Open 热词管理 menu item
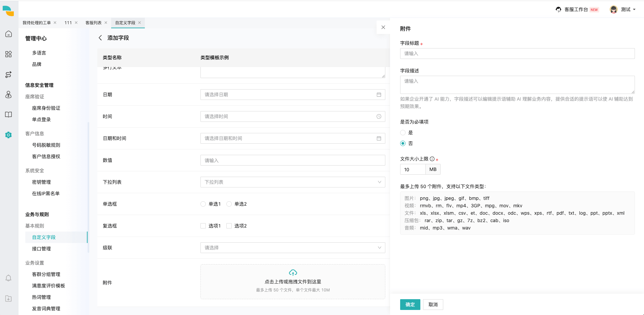This screenshot has height=315, width=644. pos(41,297)
